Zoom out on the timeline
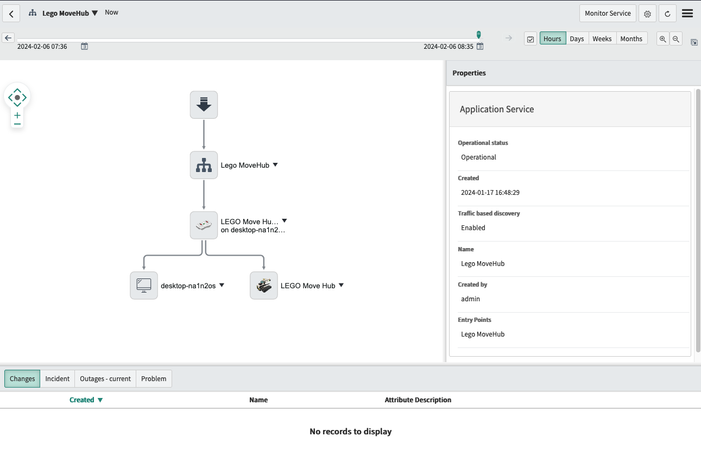 [x=676, y=39]
